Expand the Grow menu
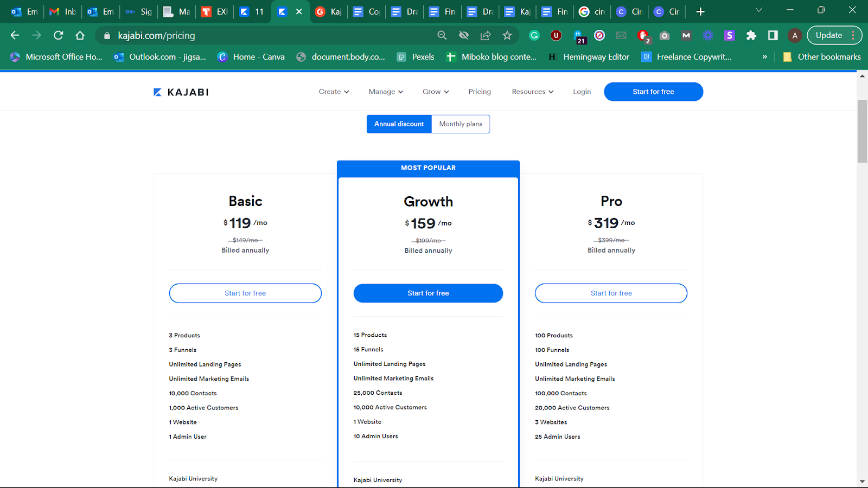 (436, 92)
